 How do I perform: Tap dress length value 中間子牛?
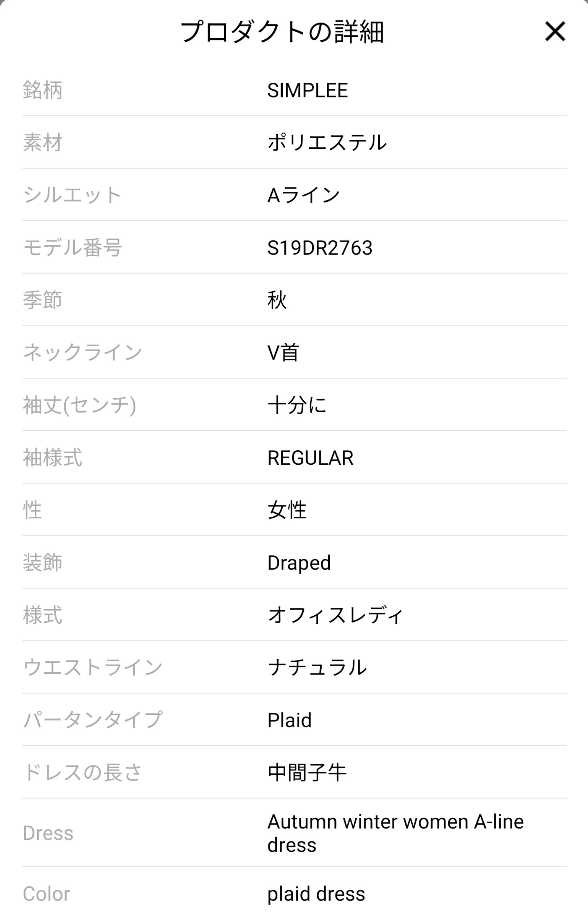(x=307, y=772)
